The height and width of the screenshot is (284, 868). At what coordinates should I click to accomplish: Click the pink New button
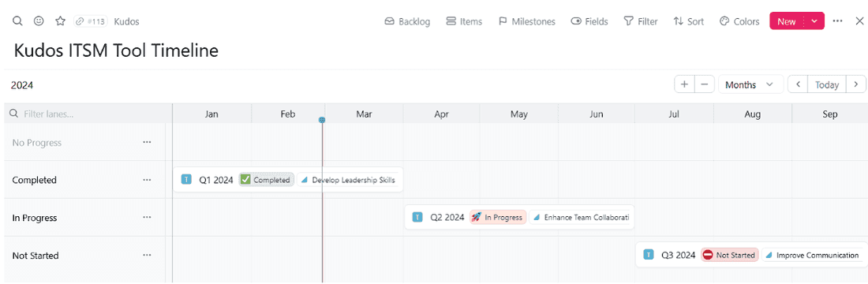coord(786,21)
